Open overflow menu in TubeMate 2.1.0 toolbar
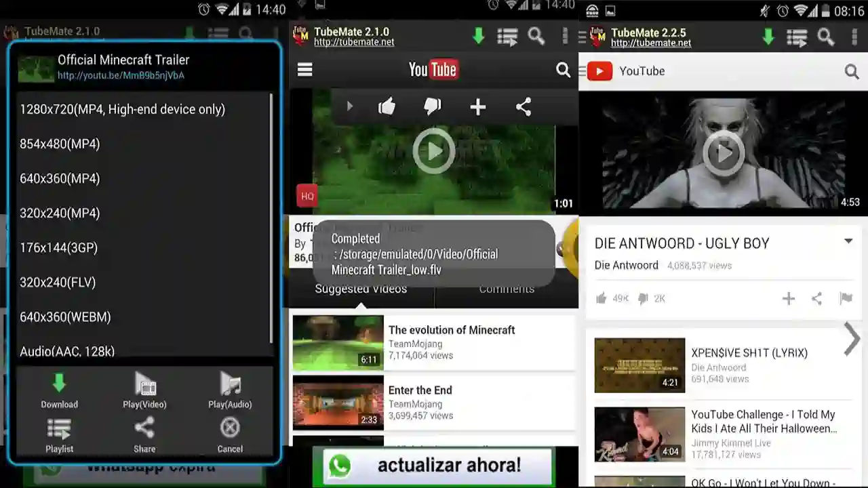The height and width of the screenshot is (488, 868). pos(565,37)
